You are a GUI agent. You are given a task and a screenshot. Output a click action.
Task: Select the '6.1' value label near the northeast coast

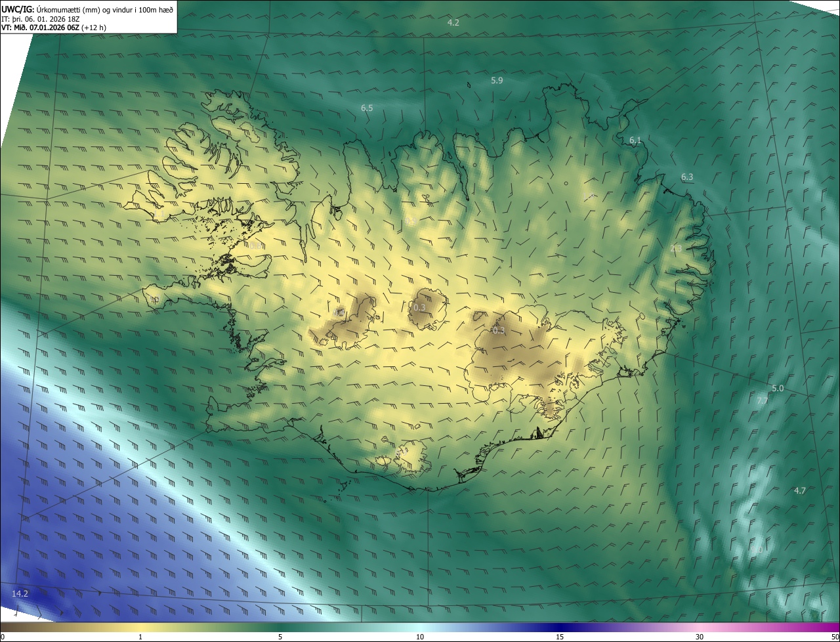click(x=635, y=140)
